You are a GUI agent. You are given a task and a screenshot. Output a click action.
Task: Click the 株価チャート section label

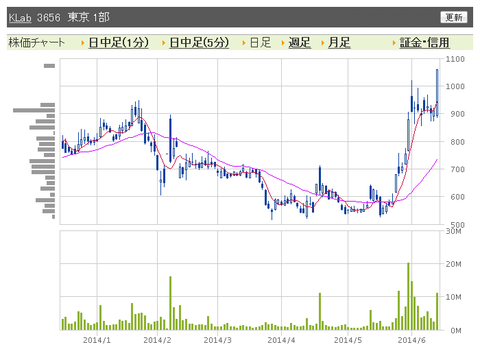(x=36, y=43)
